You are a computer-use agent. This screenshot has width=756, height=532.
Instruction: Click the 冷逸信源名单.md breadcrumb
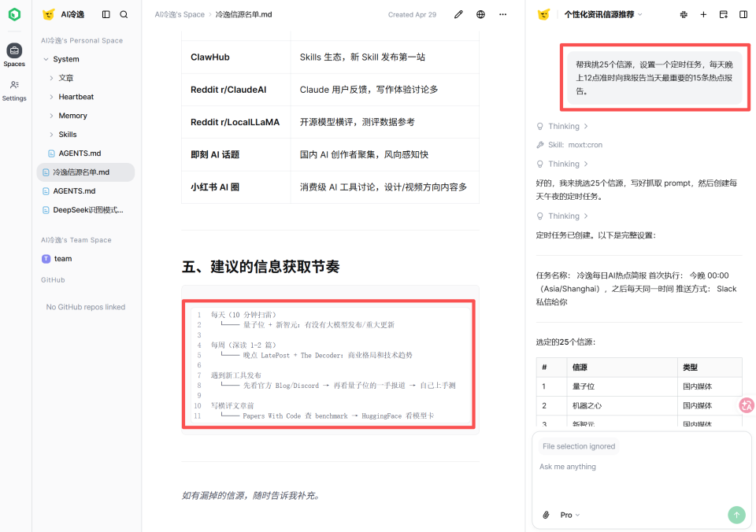(x=243, y=14)
